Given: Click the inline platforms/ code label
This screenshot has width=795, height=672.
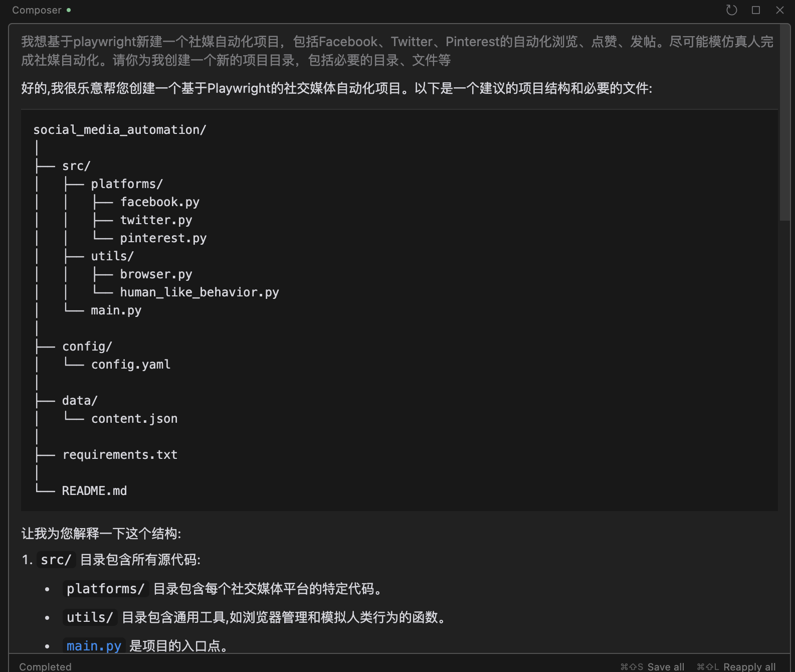Looking at the screenshot, I should 105,589.
